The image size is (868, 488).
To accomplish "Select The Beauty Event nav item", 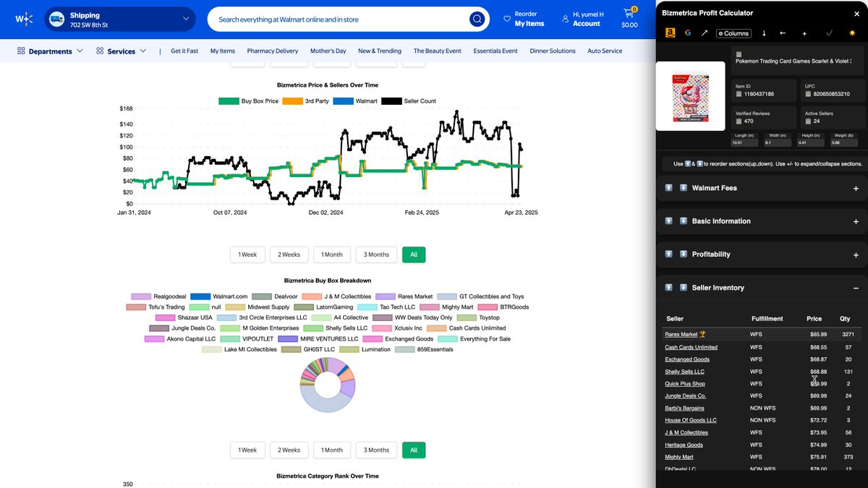I will [x=438, y=51].
